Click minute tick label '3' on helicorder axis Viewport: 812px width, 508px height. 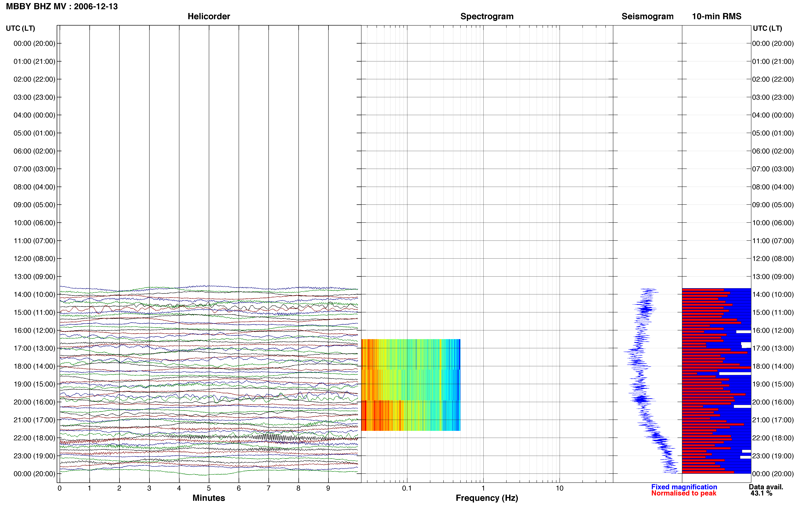point(149,488)
